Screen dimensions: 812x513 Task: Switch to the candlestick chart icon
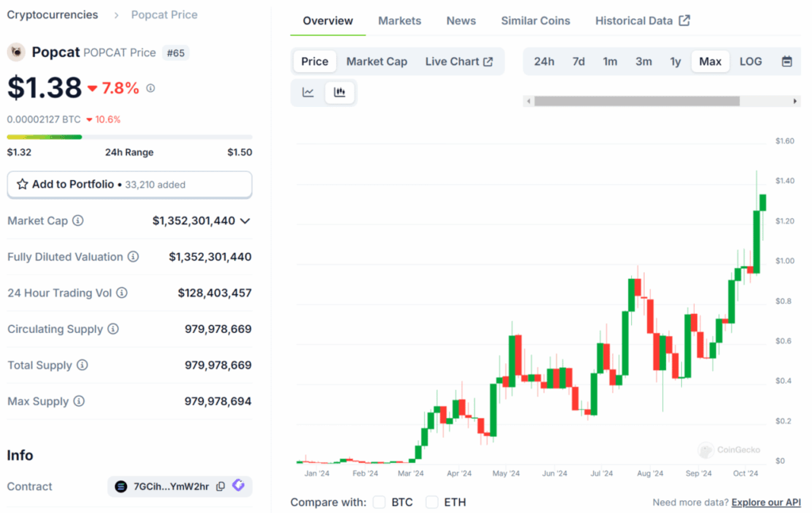click(339, 92)
